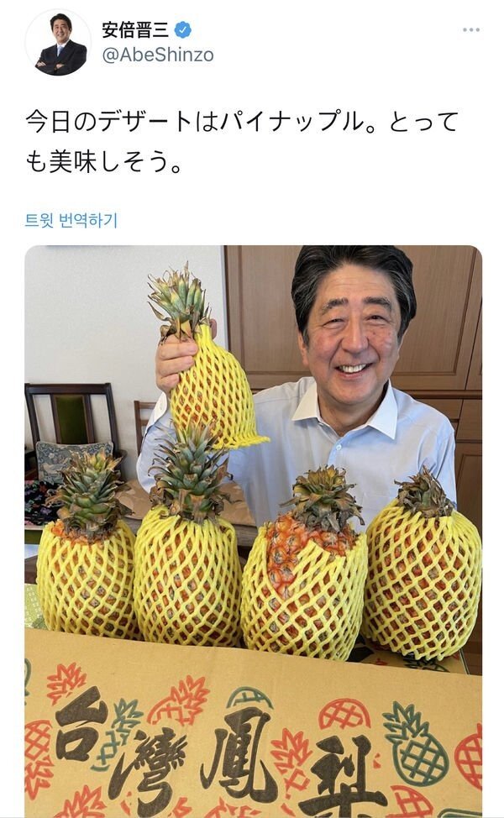This screenshot has height=818, width=504.
Task: Click the blue verified checkmark badge
Action: 182,29
